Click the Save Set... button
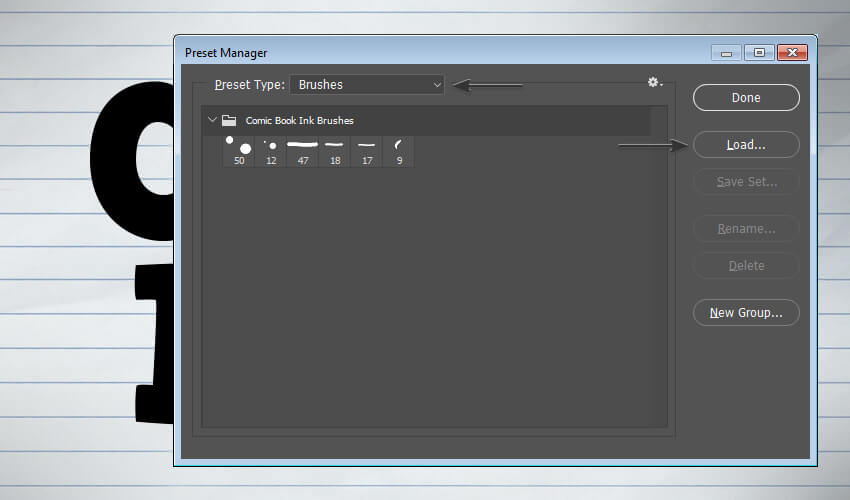850x500 pixels. [746, 182]
